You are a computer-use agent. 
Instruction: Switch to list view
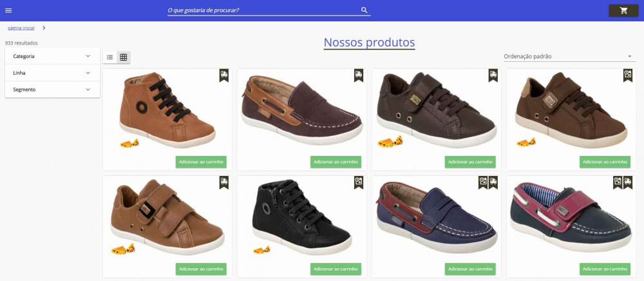pos(110,57)
